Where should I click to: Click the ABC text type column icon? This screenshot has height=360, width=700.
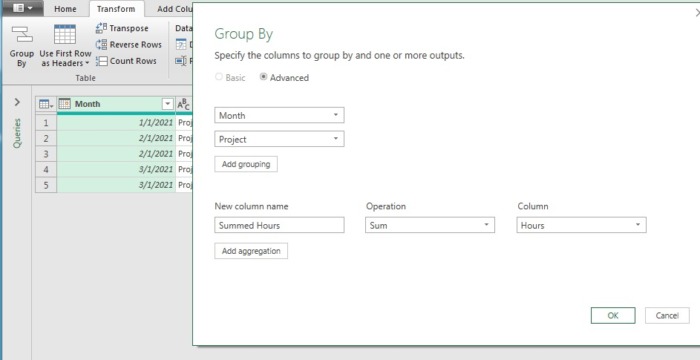(183, 104)
